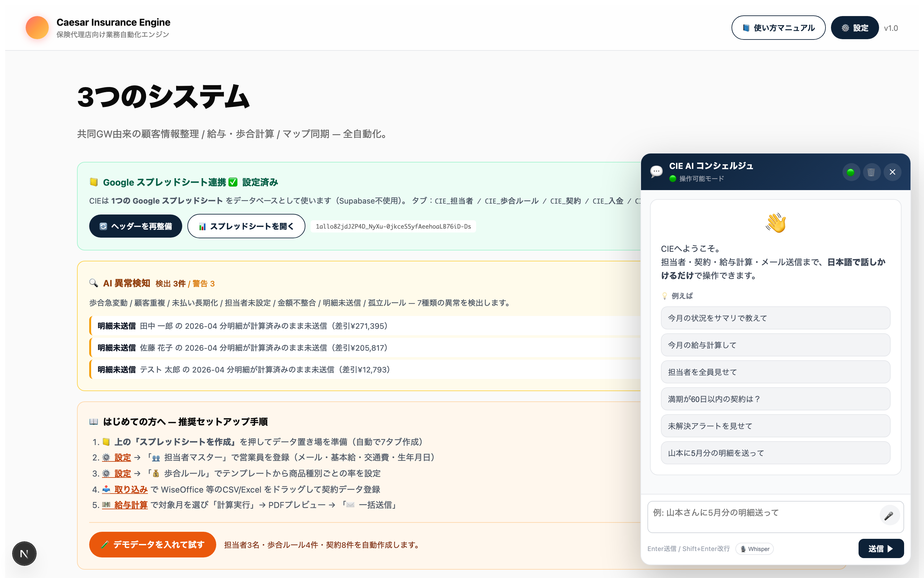Toggle the green mode indicator in chat header
The image size is (924, 578).
[851, 172]
